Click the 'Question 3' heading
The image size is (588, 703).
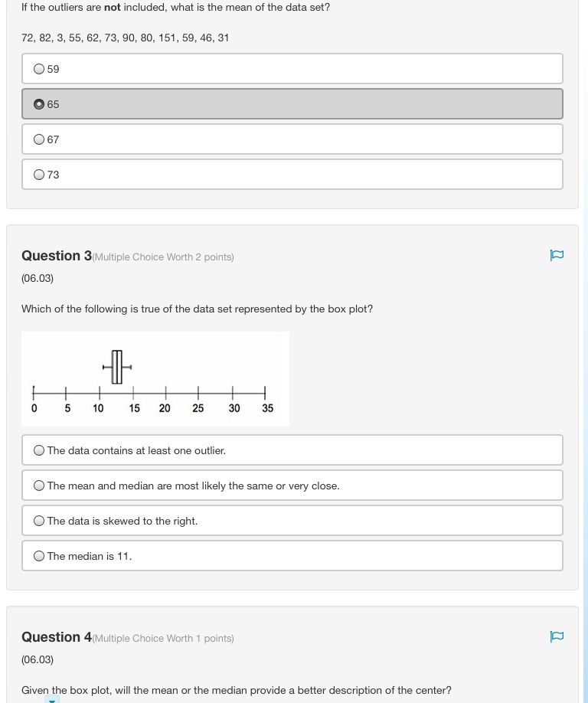point(57,256)
